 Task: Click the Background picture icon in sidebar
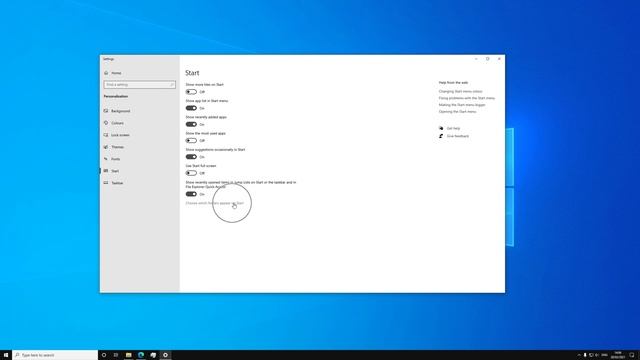[106, 111]
